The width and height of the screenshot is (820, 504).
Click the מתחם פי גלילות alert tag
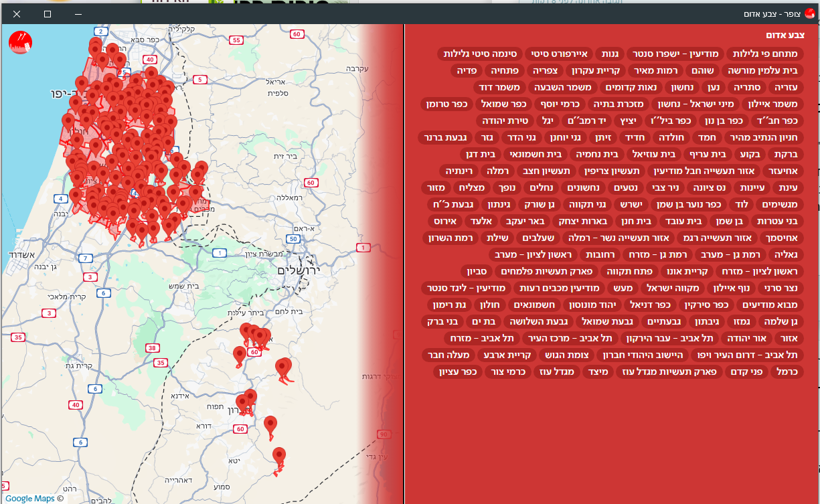(x=764, y=54)
